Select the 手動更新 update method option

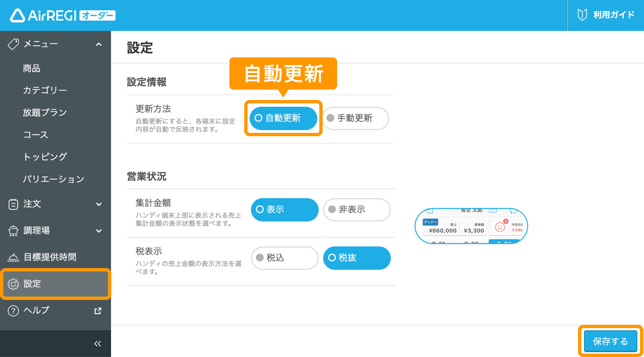coord(356,118)
